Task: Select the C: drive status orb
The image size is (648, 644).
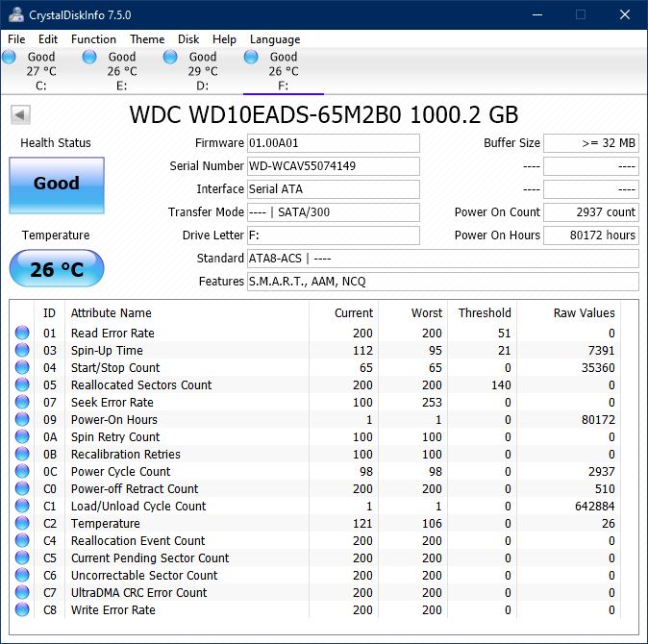Action: coord(9,57)
